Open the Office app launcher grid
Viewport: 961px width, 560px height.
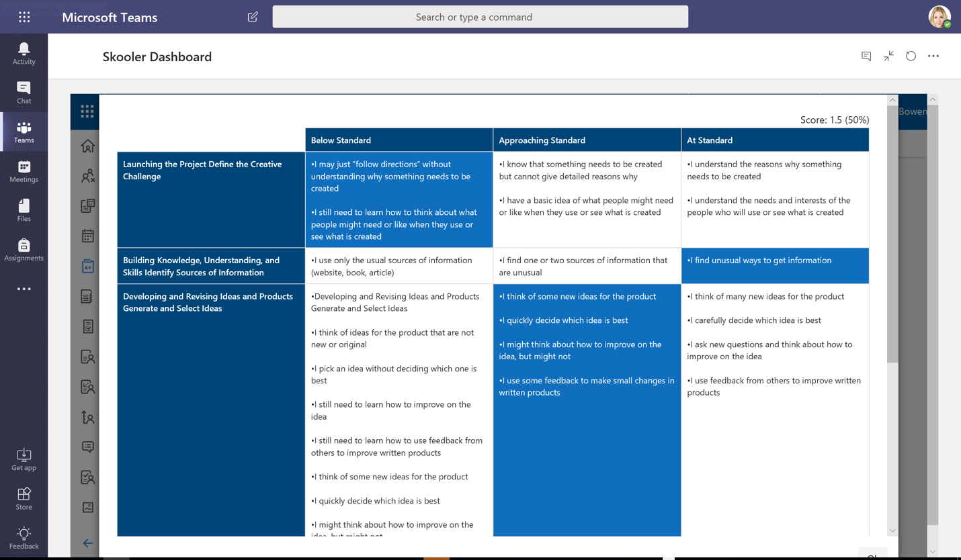click(24, 17)
